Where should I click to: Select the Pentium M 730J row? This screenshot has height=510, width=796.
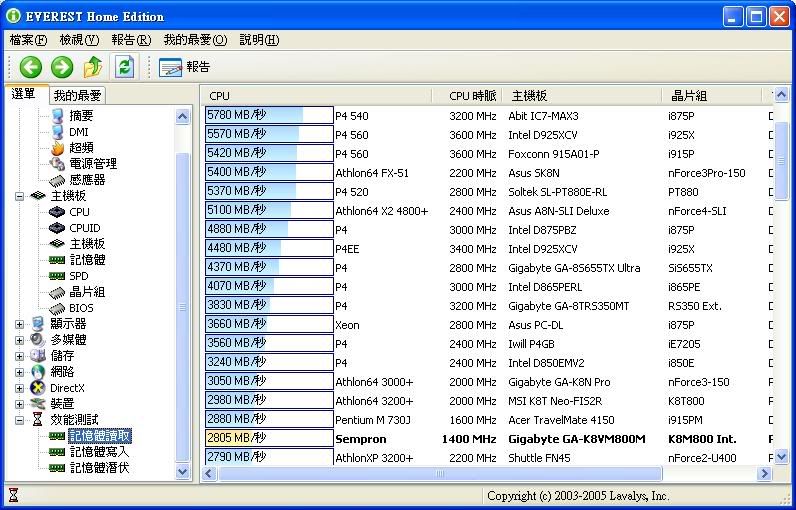pos(373,420)
